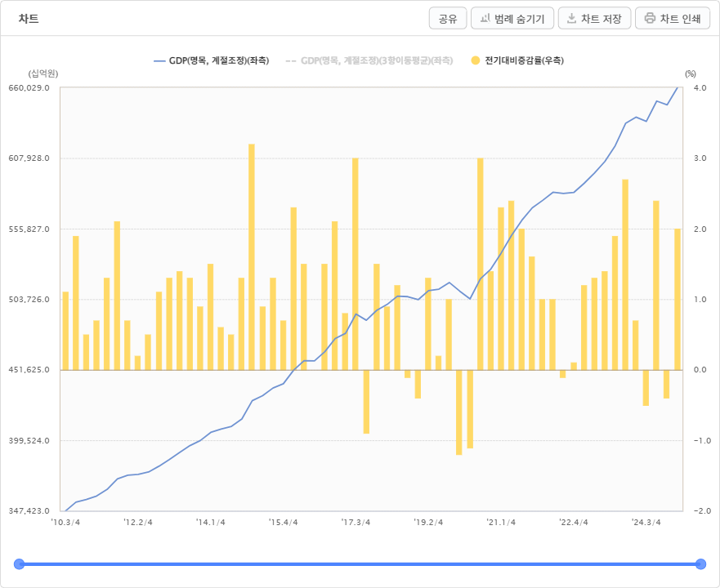Screen dimensions: 720x588
Task: Toggle the GDP(명목, 계절조정)(좌측) legend series
Action: click(x=212, y=60)
